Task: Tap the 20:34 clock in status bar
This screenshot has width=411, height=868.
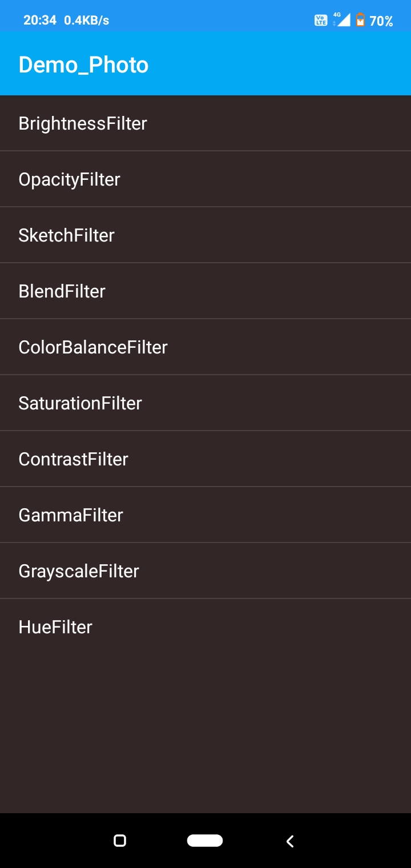Action: coord(40,21)
